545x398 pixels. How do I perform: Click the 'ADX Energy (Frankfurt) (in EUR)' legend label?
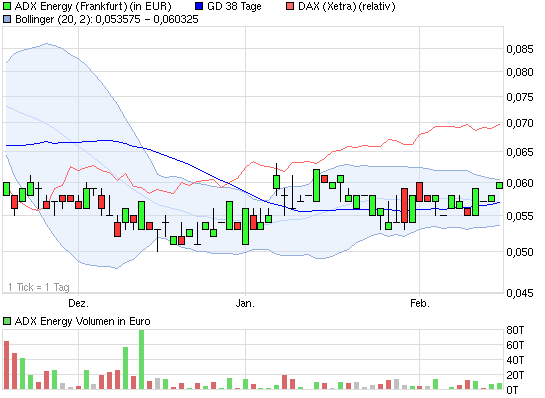[x=93, y=7]
